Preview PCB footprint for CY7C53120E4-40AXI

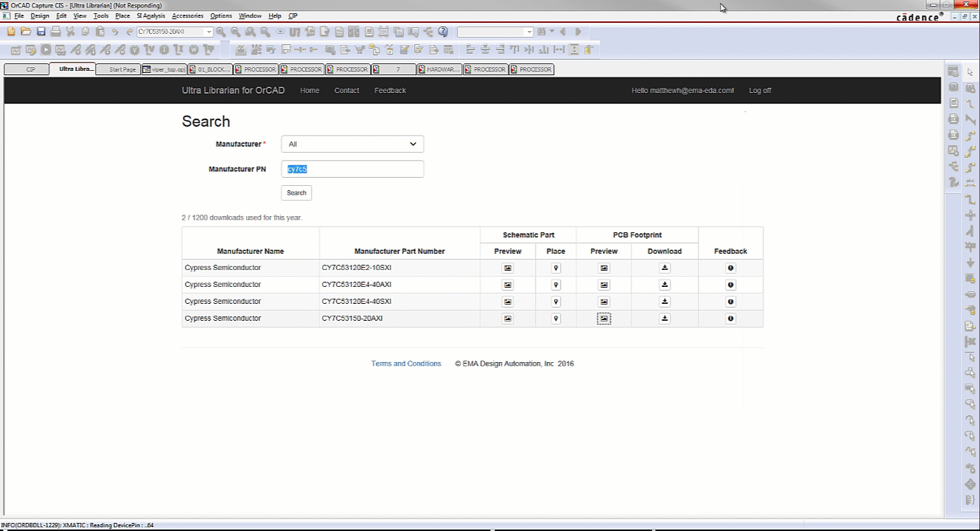604,285
